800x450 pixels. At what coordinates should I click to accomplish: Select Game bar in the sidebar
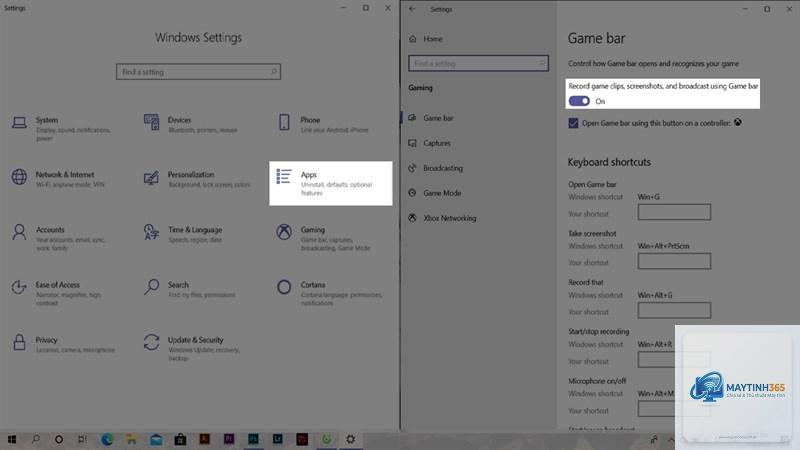431,118
